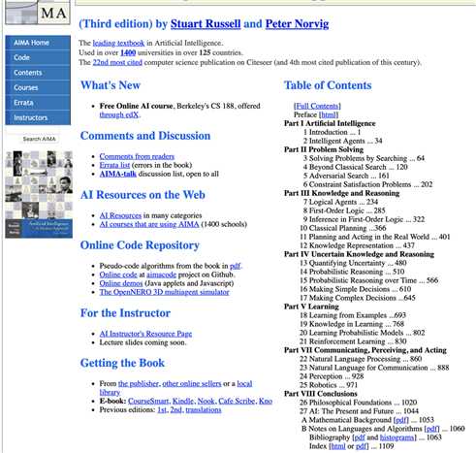This screenshot has height=453, width=476.
Task: Open the 'Online demos' link
Action: tap(121, 283)
